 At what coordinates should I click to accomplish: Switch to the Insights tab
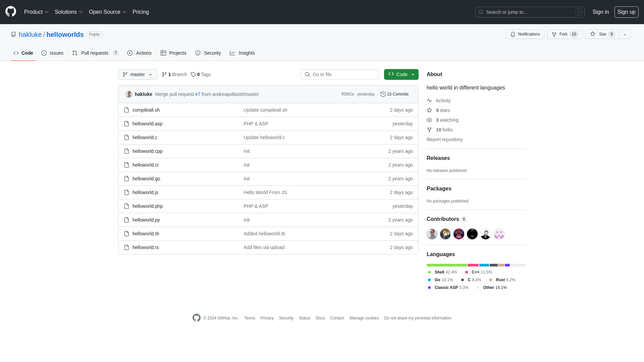pos(243,53)
